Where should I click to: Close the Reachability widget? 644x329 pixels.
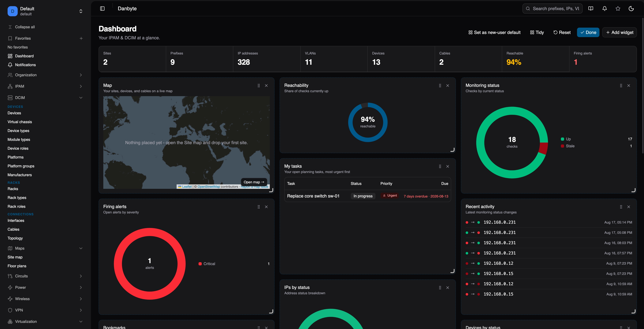tap(447, 85)
